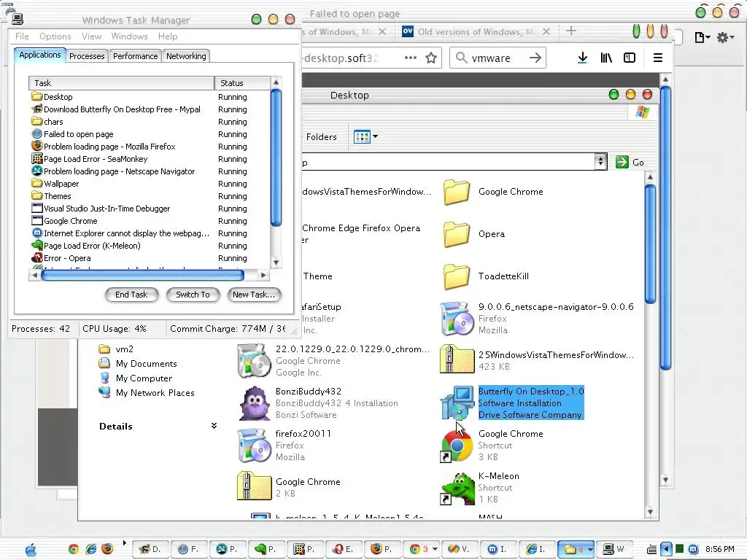Open My Network Places link
Image resolution: width=747 pixels, height=560 pixels.
155,393
